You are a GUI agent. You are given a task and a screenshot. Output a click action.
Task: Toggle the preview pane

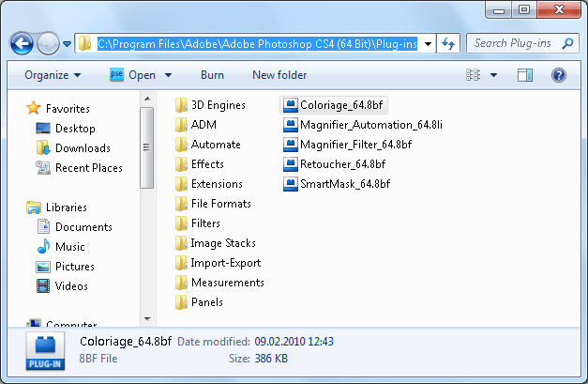click(x=525, y=75)
